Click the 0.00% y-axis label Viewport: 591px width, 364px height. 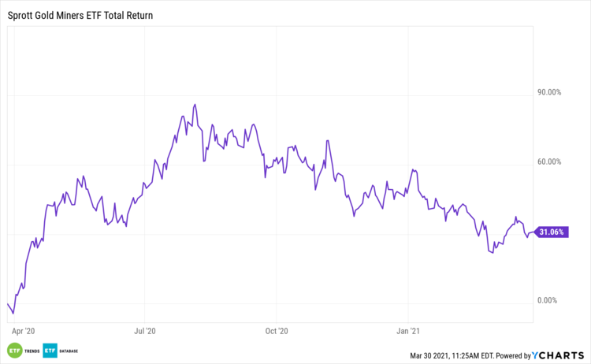pyautogui.click(x=550, y=300)
